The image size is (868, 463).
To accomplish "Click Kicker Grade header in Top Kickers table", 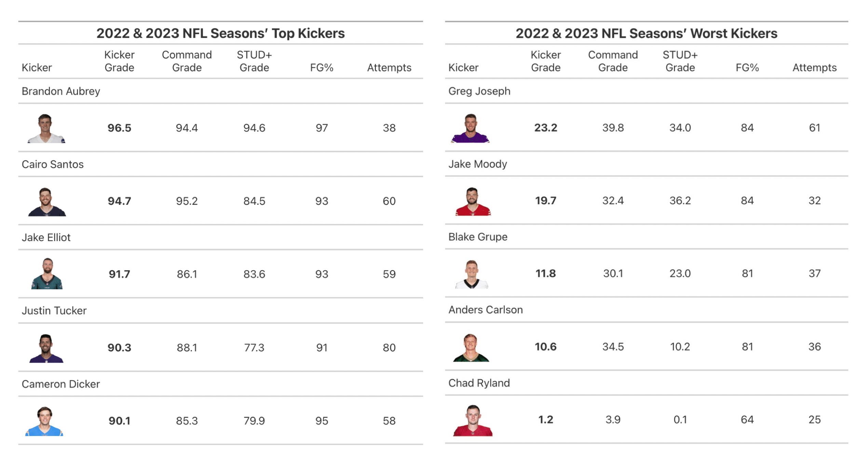I will (x=119, y=61).
